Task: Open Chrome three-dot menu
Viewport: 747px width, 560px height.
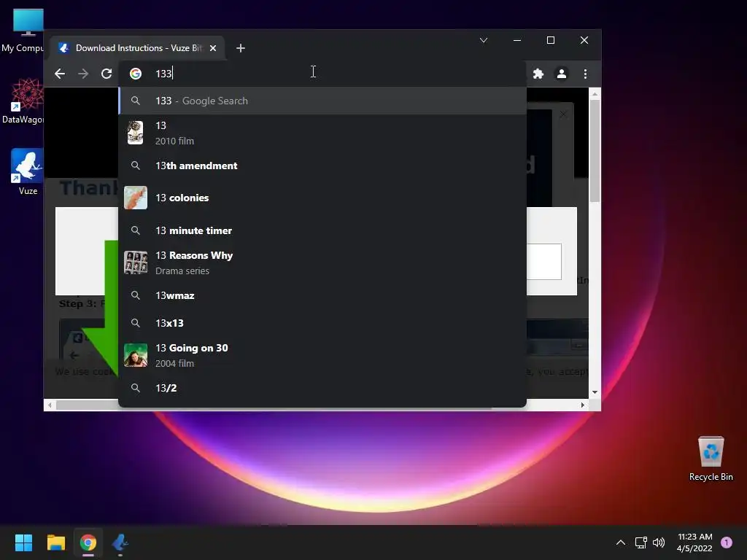Action: [585, 74]
